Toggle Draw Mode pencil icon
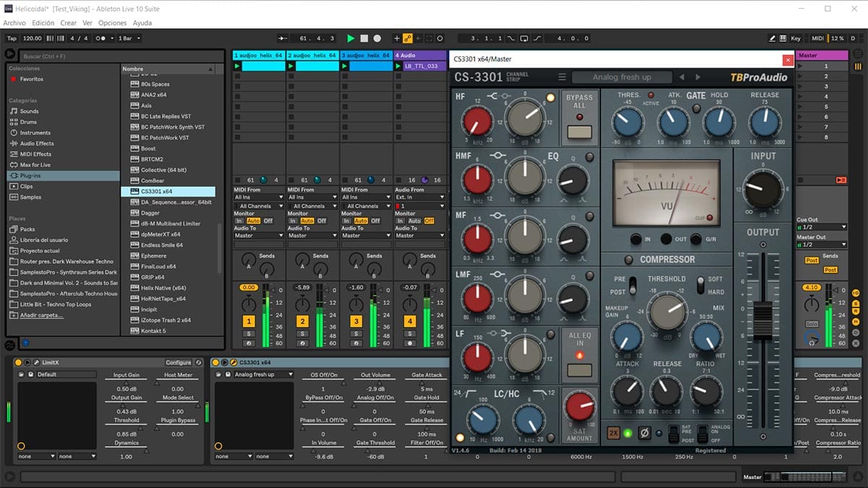This screenshot has width=868, height=488. pos(773,38)
